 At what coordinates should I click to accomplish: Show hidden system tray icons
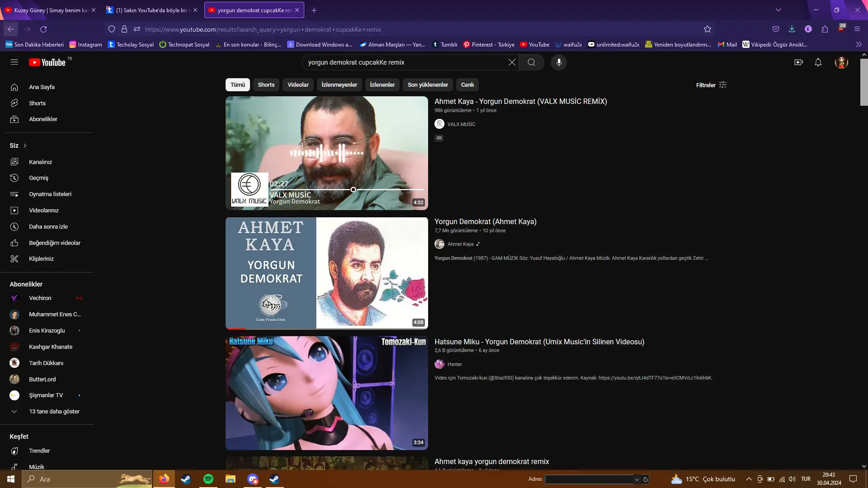point(749,479)
